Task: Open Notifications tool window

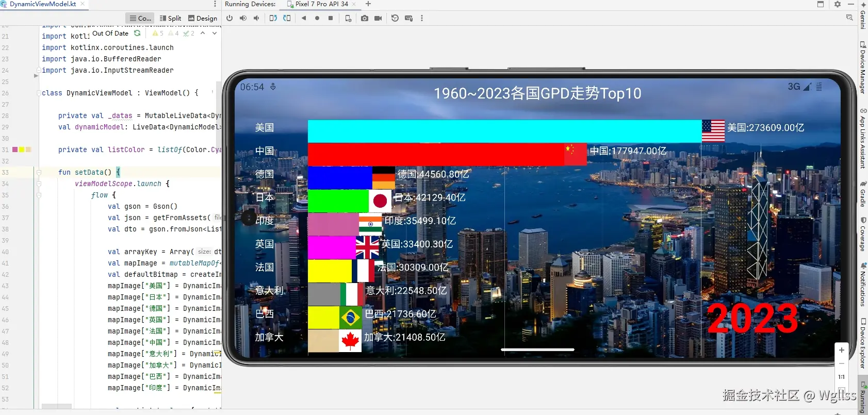Action: coord(863,285)
